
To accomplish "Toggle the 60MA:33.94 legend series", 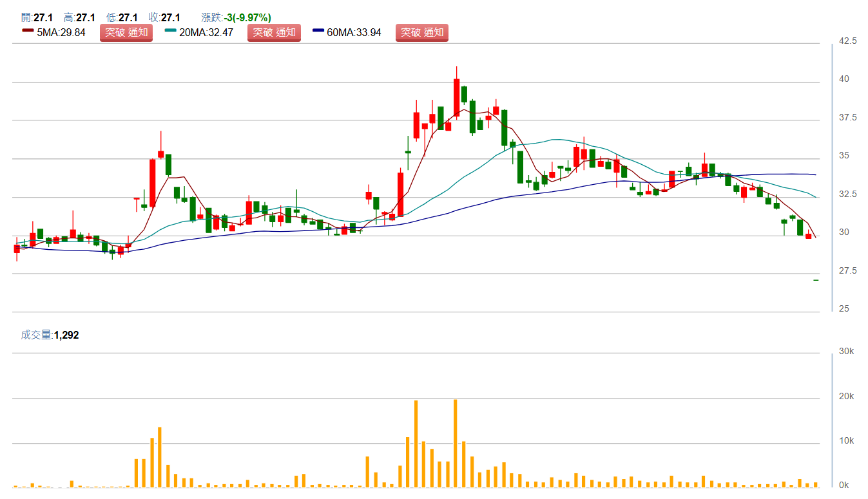I will click(x=354, y=33).
